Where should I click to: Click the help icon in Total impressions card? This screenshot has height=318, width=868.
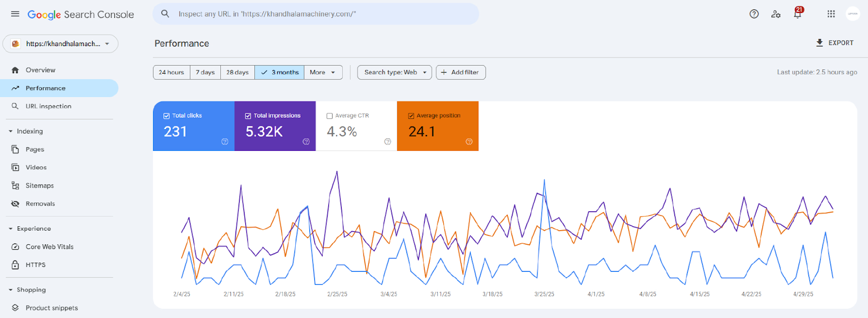306,142
